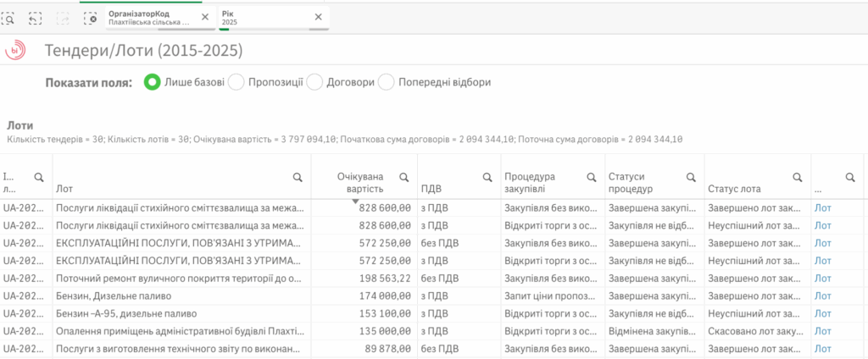This screenshot has height=359, width=868.
Task: Search in the Лот column
Action: [x=297, y=177]
